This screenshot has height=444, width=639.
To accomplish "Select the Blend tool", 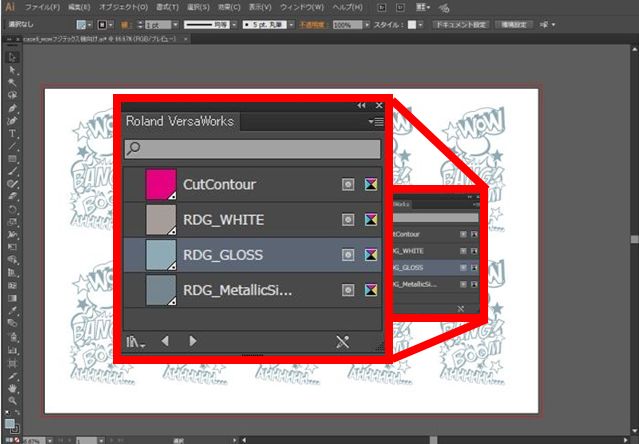I will (x=12, y=323).
